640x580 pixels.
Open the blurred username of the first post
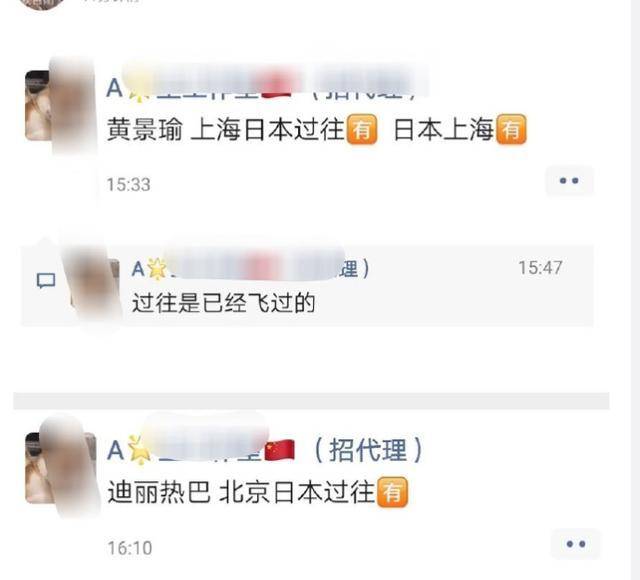click(263, 87)
